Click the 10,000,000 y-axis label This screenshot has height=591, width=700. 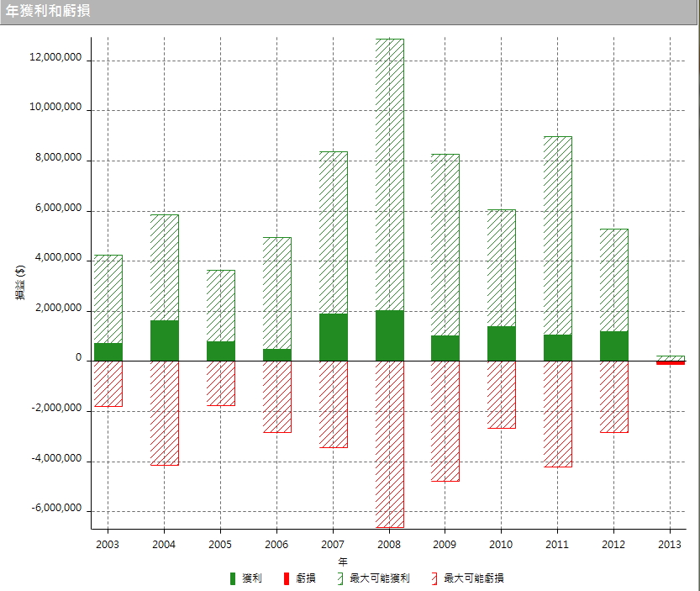(55, 107)
